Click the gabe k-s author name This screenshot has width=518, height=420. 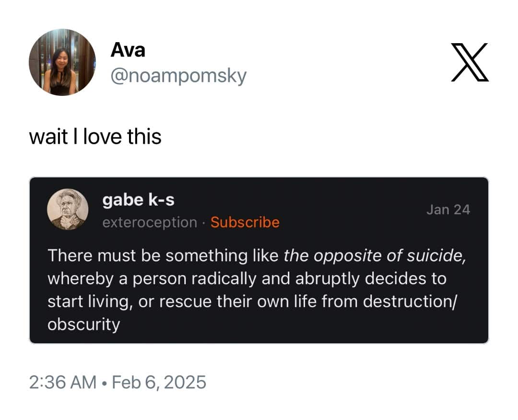point(139,200)
